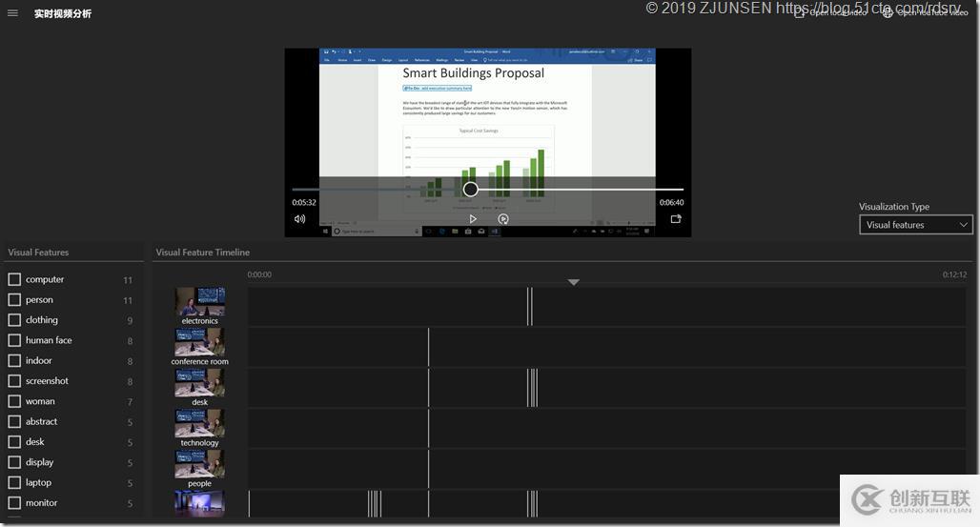Image resolution: width=980 pixels, height=527 pixels.
Task: Click the Visual Feature Timeline heading
Action: point(202,253)
